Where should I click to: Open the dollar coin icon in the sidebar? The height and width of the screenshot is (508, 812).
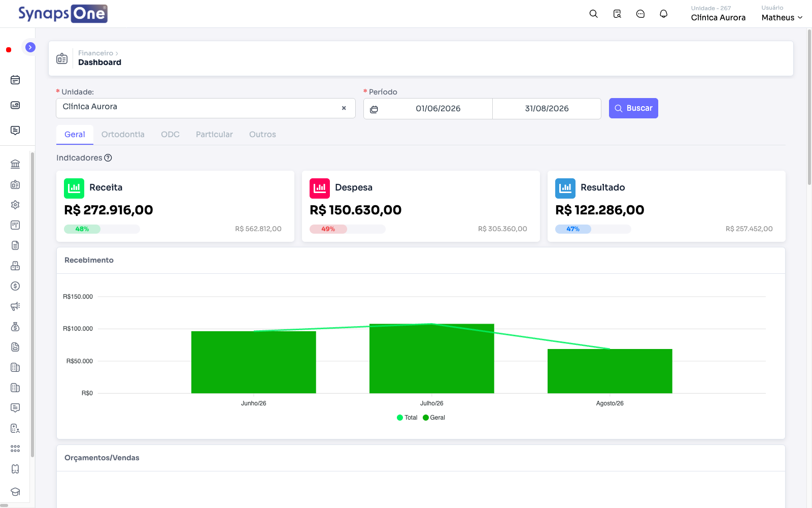15,286
